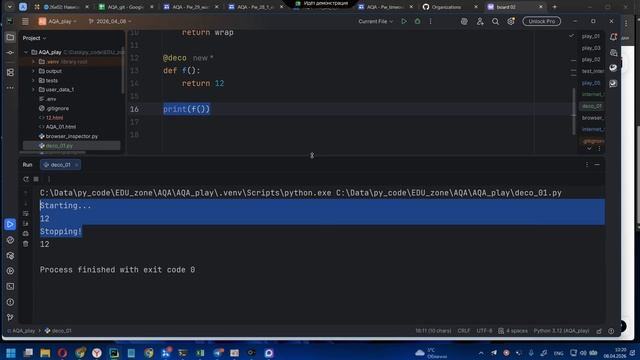Open Notifications bell in right sidebar
This screenshot has height=360, width=640.
coord(613,37)
